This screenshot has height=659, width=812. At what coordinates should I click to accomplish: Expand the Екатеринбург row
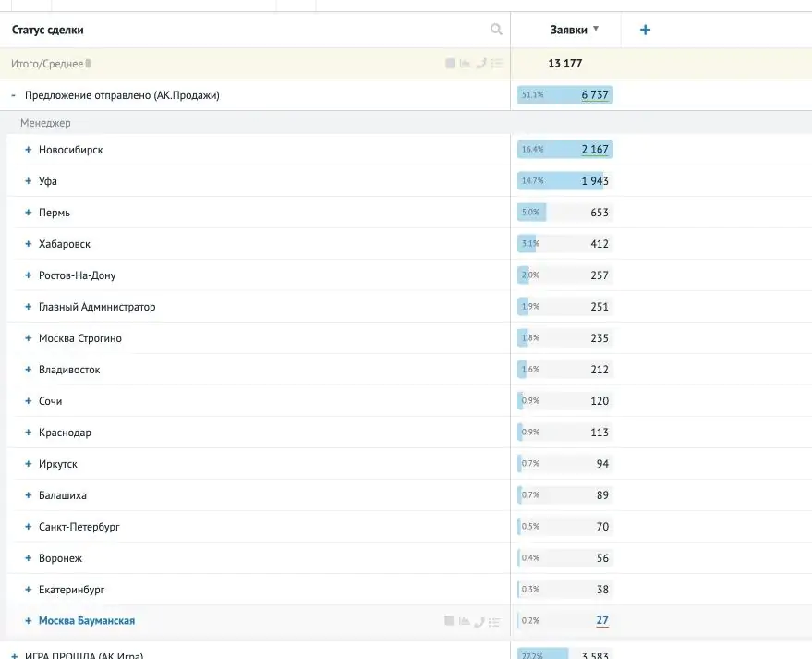(29, 590)
